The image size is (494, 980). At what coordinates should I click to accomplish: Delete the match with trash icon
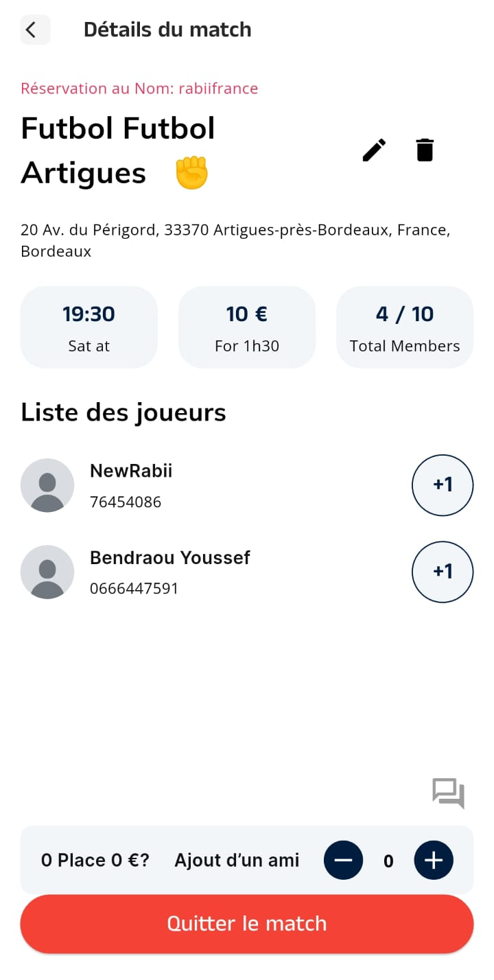pos(425,150)
